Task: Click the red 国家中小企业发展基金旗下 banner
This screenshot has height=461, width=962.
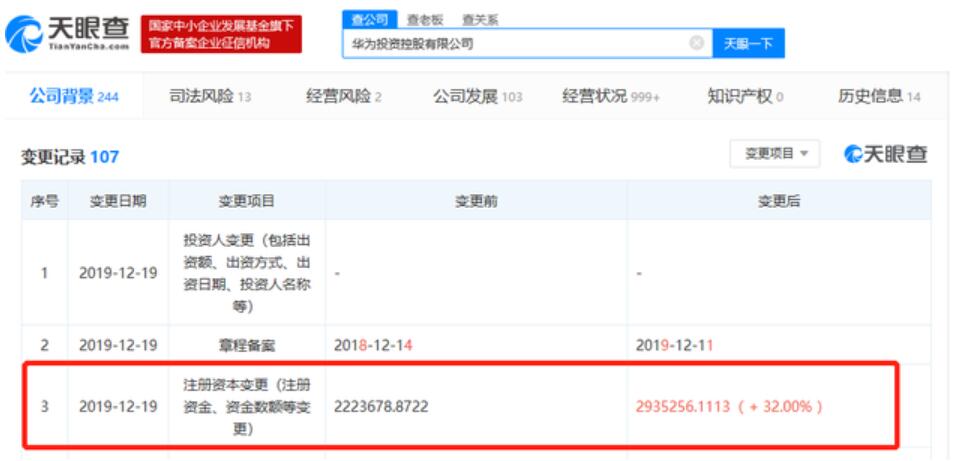Action: point(221,34)
